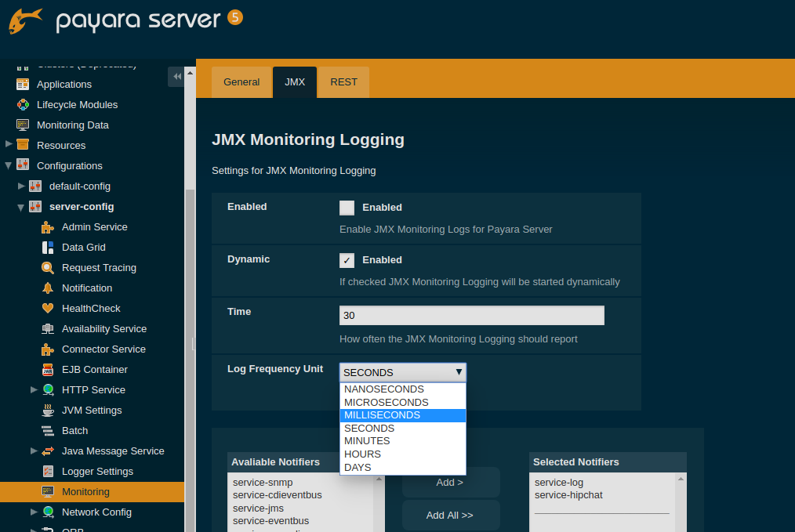Open Applications in the tree
This screenshot has height=532, width=795.
64,84
